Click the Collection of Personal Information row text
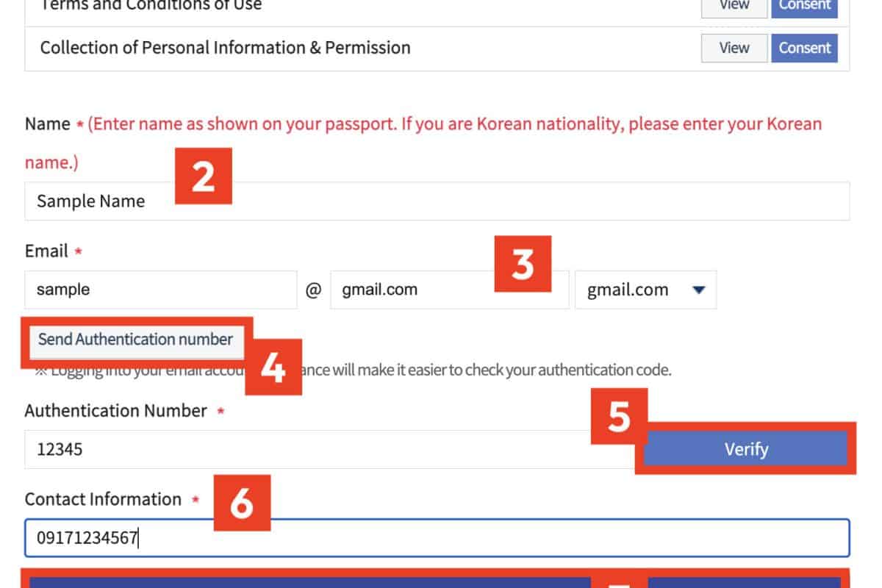 point(225,48)
